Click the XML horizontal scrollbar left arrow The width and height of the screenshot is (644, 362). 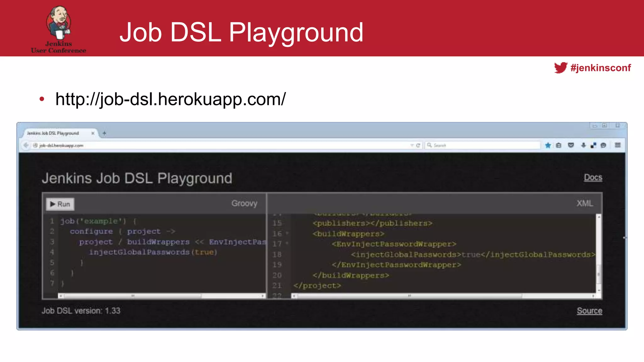294,296
